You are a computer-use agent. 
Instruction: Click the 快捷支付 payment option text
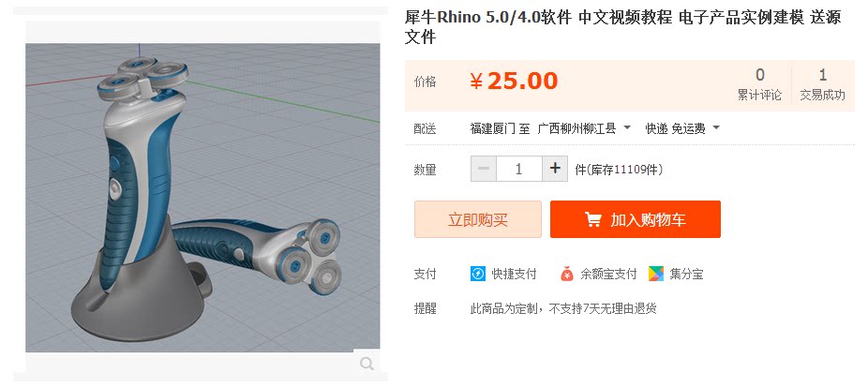click(515, 274)
